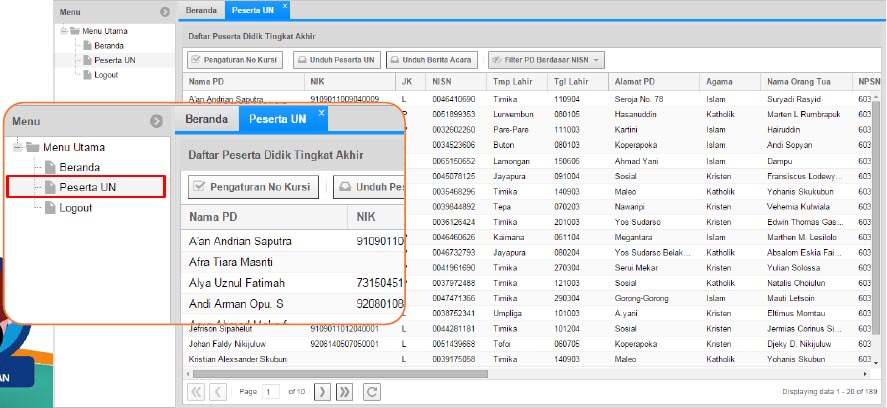
Task: Switch to the Beranda tab
Action: pyautogui.click(x=201, y=10)
